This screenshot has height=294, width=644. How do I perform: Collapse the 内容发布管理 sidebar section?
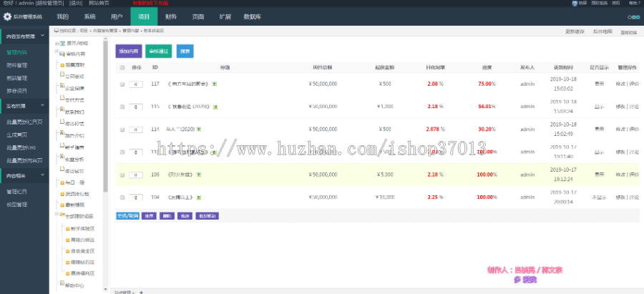pyautogui.click(x=43, y=36)
